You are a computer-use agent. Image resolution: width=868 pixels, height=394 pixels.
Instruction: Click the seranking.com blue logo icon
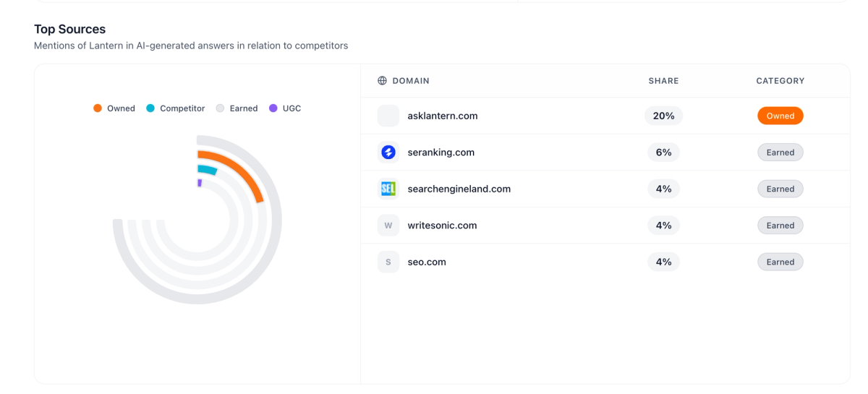tap(388, 153)
